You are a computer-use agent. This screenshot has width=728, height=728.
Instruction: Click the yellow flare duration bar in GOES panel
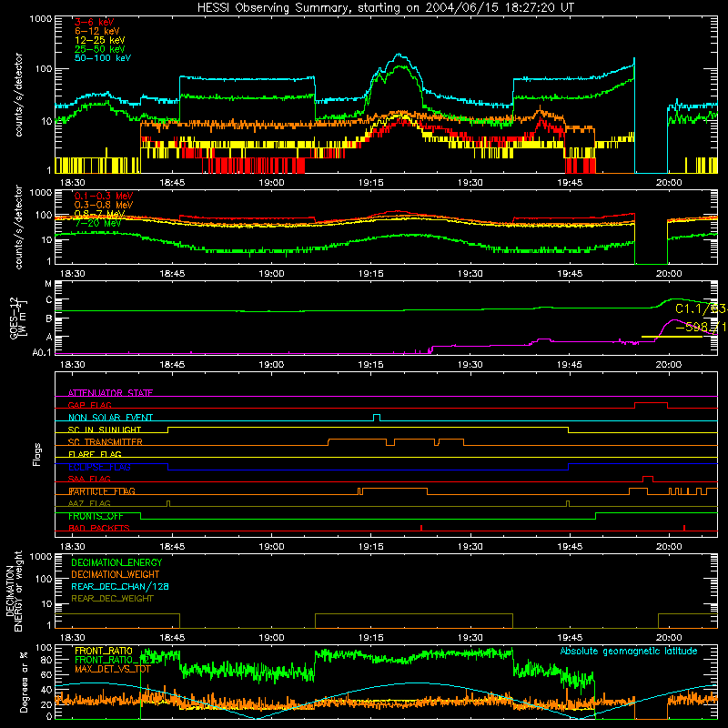coord(672,337)
